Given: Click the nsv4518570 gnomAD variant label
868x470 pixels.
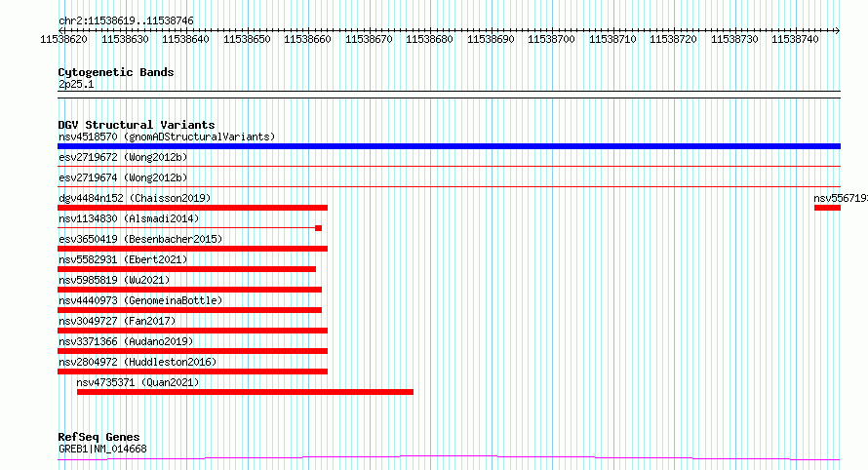Looking at the screenshot, I should point(167,137).
